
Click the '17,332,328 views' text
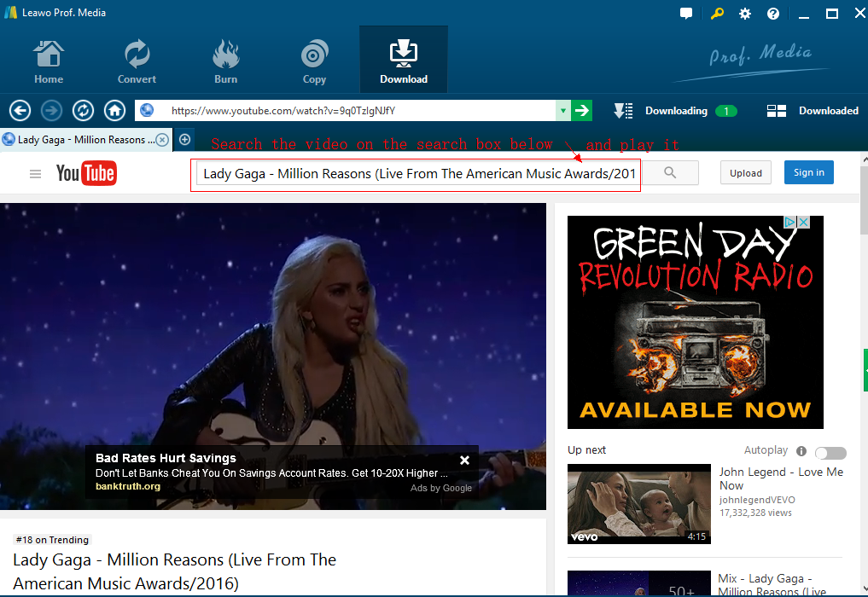[755, 513]
